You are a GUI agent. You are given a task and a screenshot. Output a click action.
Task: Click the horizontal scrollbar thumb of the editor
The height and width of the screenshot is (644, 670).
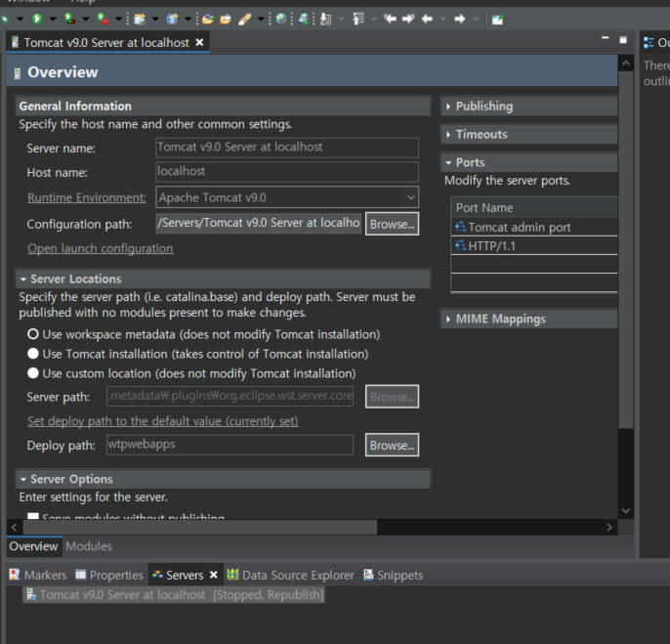click(200, 528)
